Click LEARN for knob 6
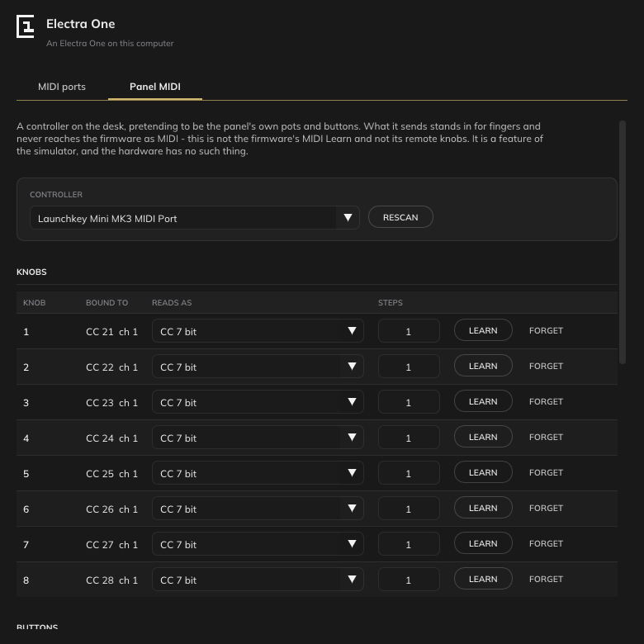 (x=483, y=508)
